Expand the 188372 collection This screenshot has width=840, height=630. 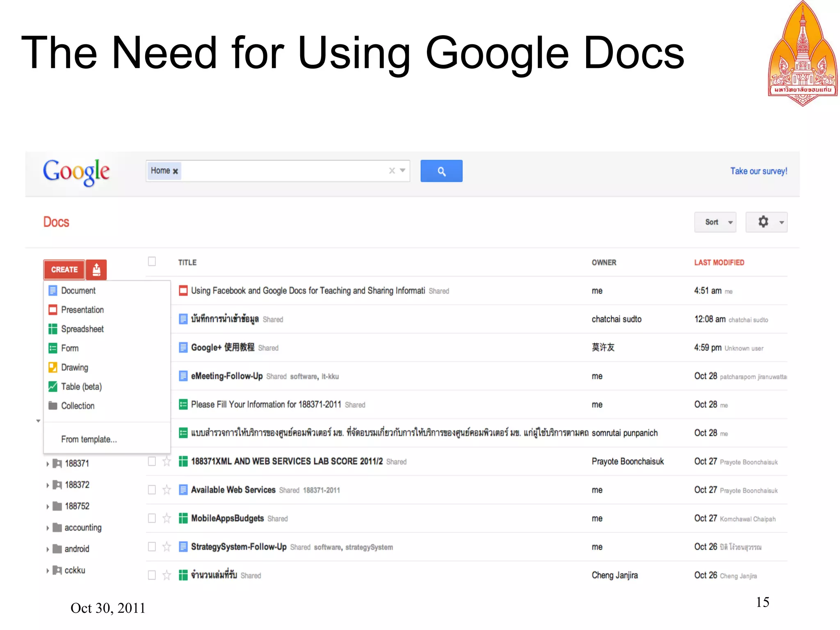click(x=48, y=485)
